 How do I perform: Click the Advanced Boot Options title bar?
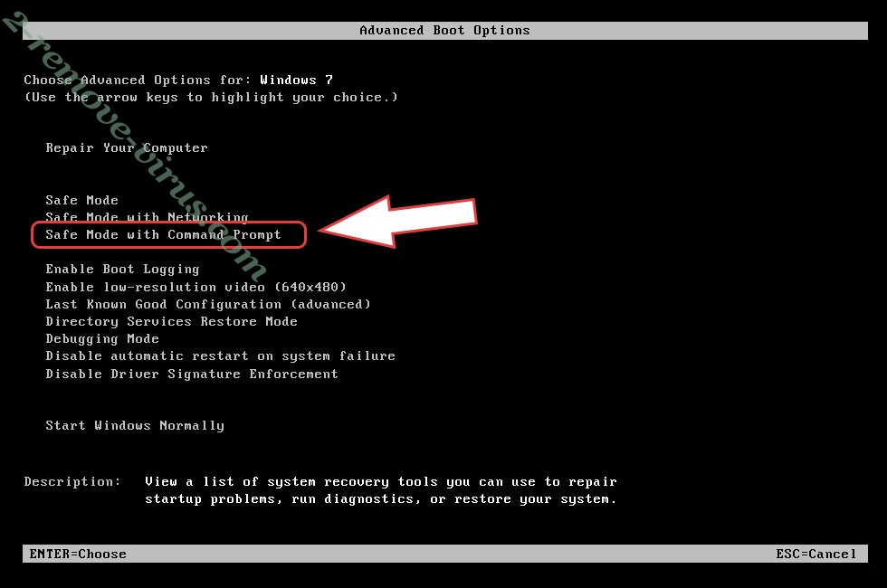click(445, 31)
